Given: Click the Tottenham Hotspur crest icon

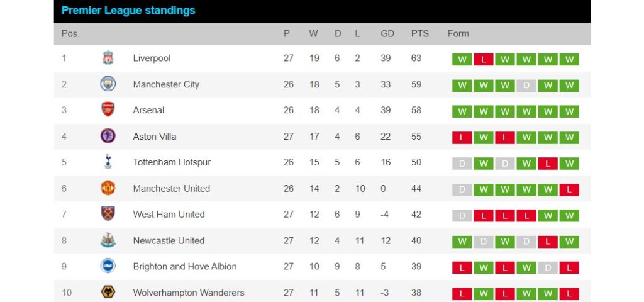Looking at the screenshot, I should [x=108, y=162].
